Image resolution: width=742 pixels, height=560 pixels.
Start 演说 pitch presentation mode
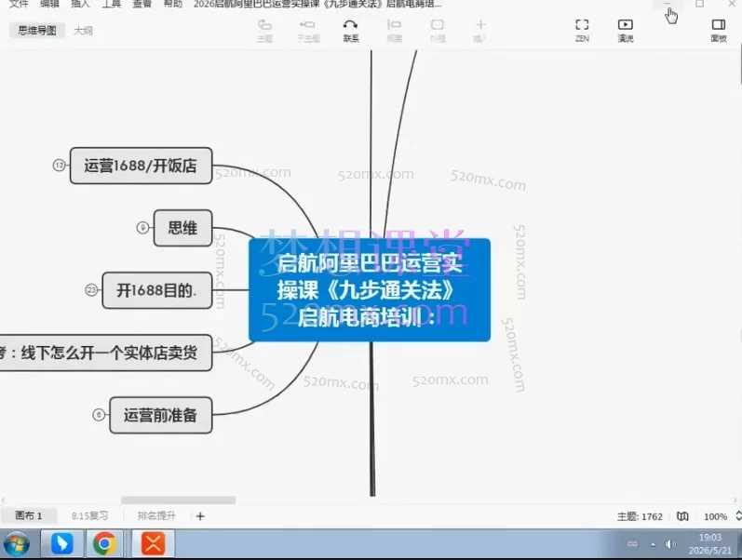click(625, 31)
